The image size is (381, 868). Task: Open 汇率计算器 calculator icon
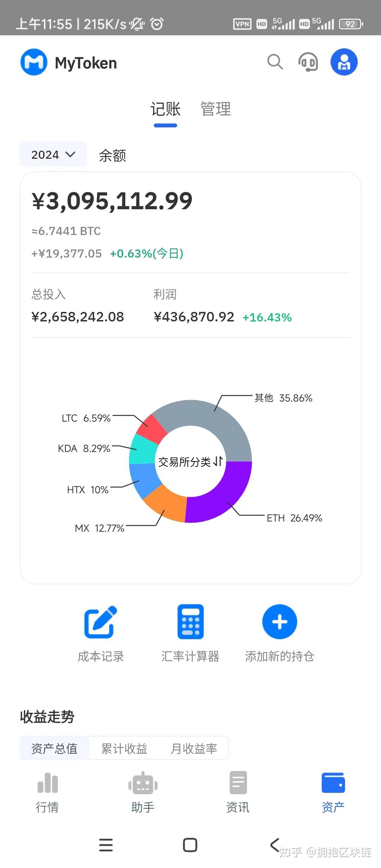pyautogui.click(x=190, y=622)
